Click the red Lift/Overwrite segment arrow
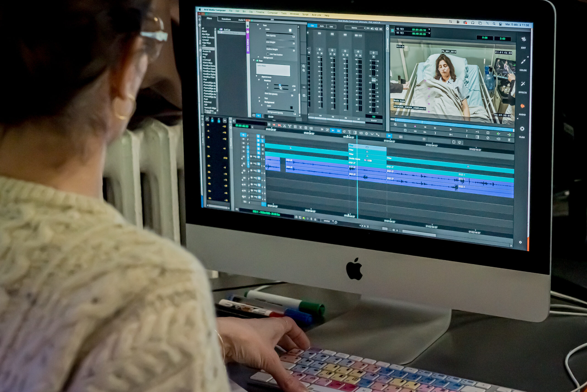This screenshot has height=392, width=587. (274, 125)
